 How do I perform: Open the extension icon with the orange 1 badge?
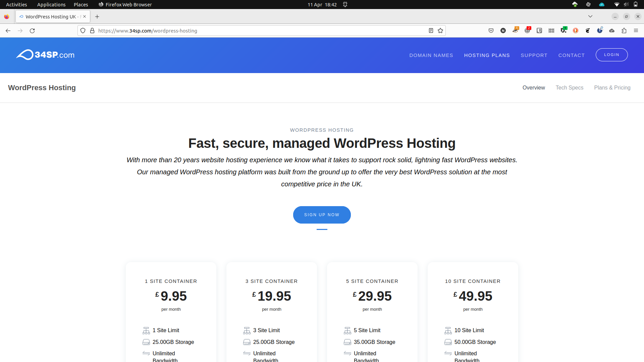[x=516, y=30]
